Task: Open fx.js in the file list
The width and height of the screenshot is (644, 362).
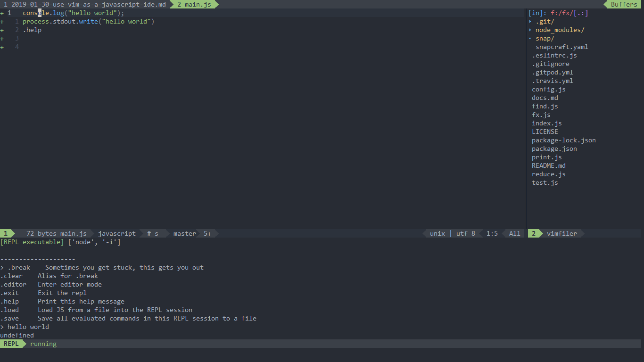Action: (x=541, y=115)
